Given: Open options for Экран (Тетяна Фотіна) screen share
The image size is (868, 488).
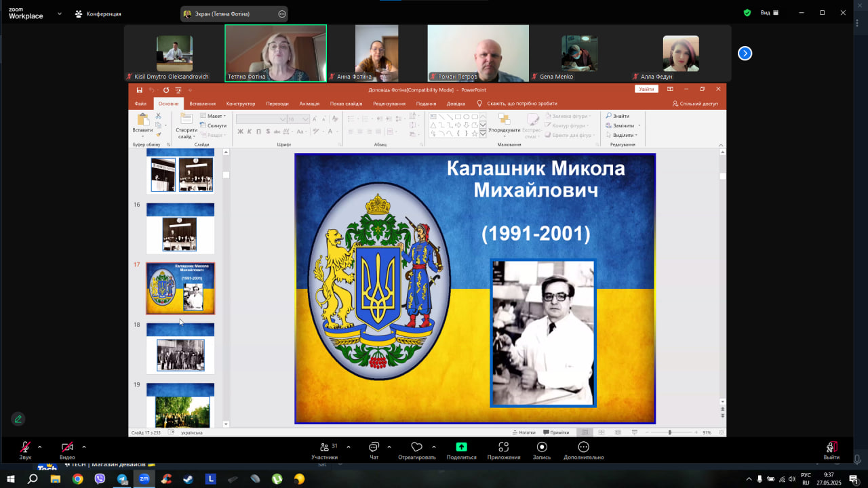Looking at the screenshot, I should 282,14.
